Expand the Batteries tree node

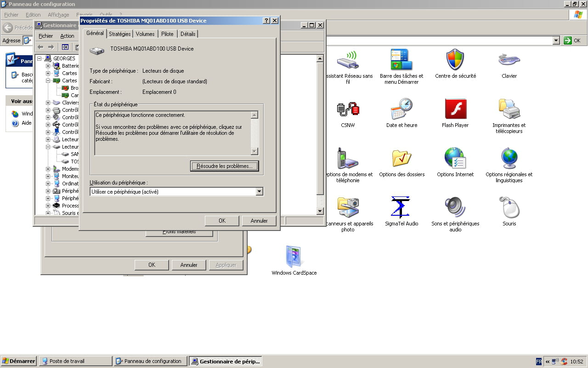[48, 66]
